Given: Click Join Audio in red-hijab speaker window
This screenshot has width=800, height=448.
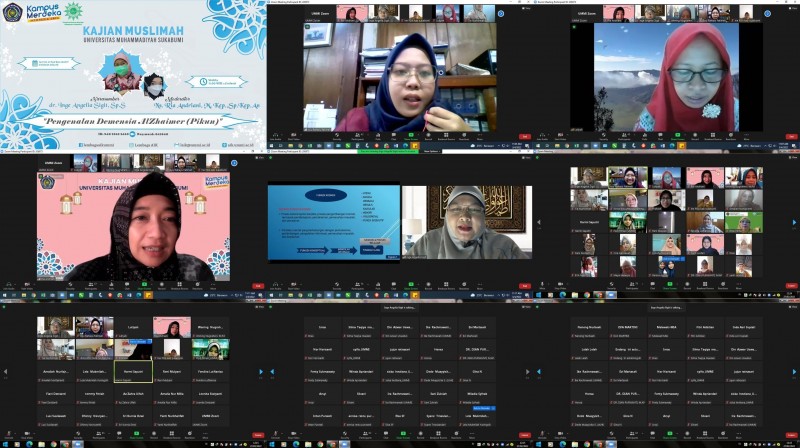Looking at the screenshot, I should tap(542, 137).
